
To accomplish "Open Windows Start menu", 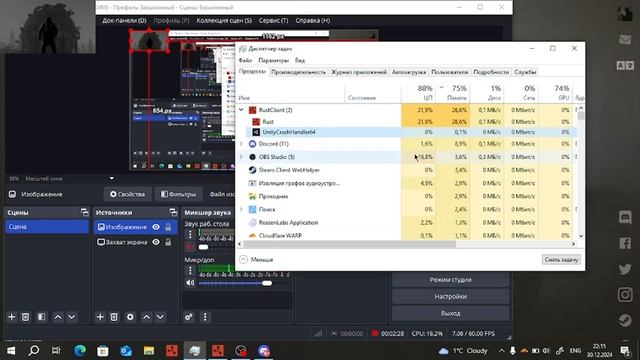I will (x=11, y=351).
